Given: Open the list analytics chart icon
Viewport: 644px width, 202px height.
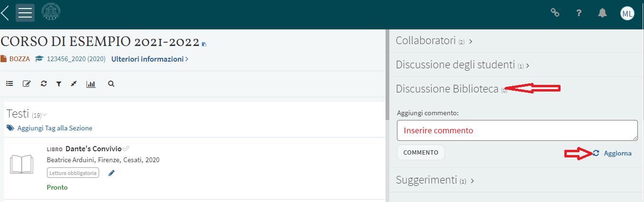Looking at the screenshot, I should 91,84.
